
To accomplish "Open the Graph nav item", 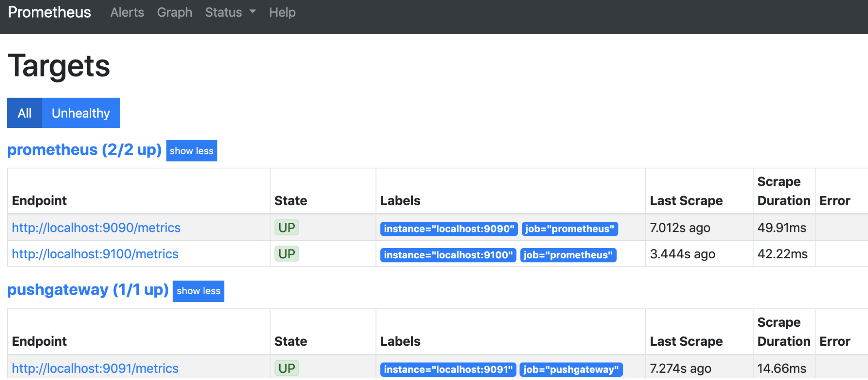I will pos(174,12).
